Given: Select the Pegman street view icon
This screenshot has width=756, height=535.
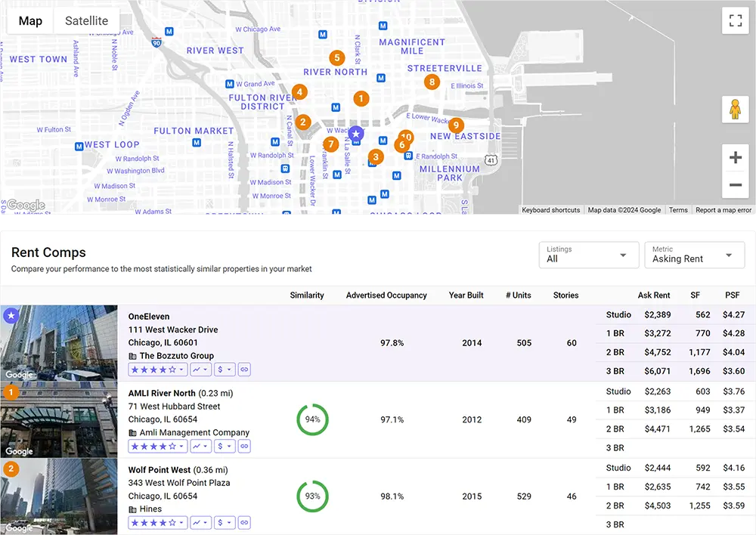Looking at the screenshot, I should click(x=735, y=110).
